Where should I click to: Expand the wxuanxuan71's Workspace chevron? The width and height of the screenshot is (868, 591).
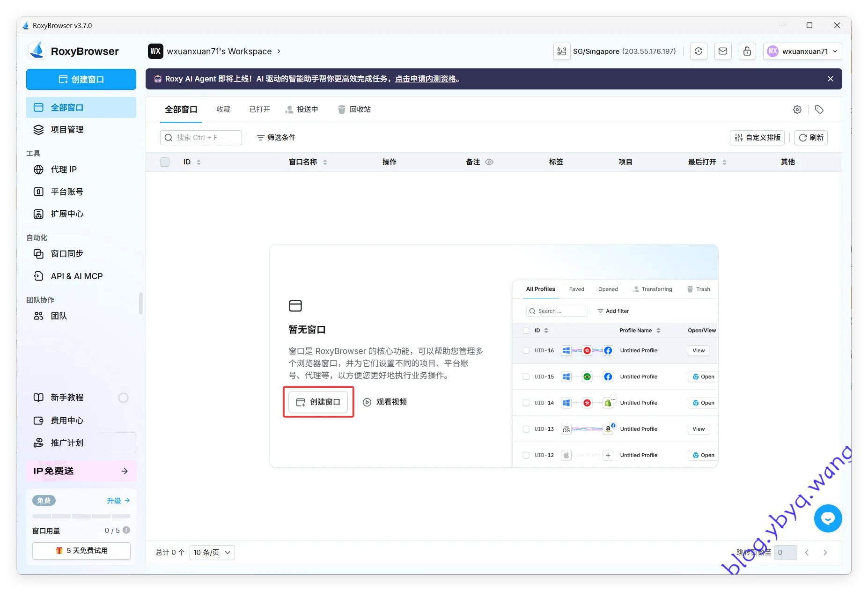[279, 52]
